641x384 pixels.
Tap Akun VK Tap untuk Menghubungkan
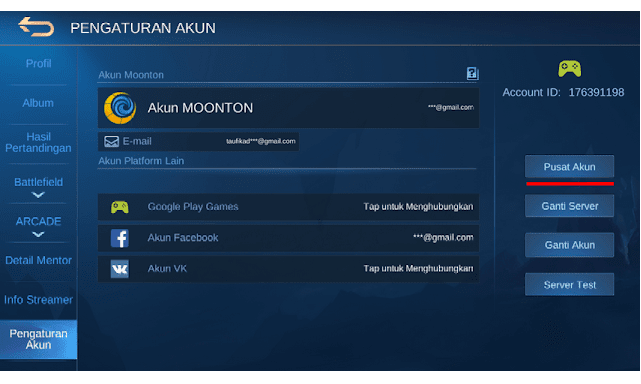[418, 269]
